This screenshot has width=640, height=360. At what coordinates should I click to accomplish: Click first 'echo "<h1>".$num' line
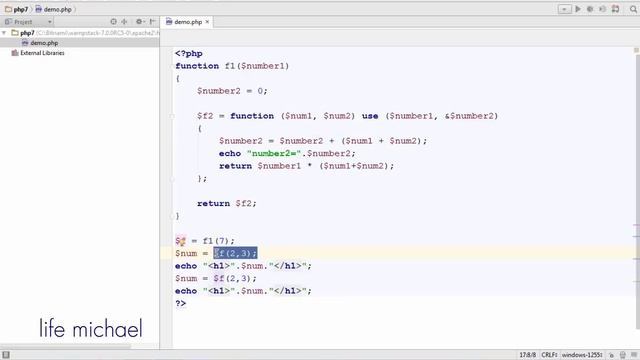click(x=243, y=266)
